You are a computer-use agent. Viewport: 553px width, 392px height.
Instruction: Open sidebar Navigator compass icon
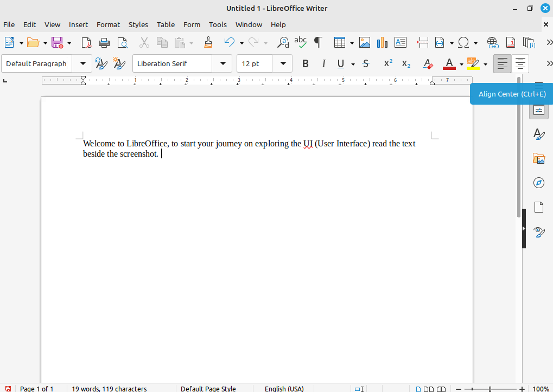pos(538,183)
